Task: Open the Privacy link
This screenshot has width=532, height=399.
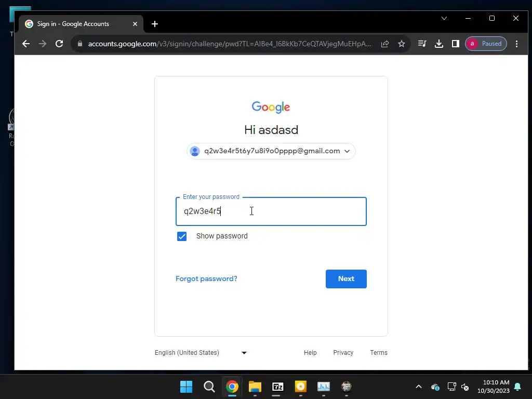Action: point(343,353)
